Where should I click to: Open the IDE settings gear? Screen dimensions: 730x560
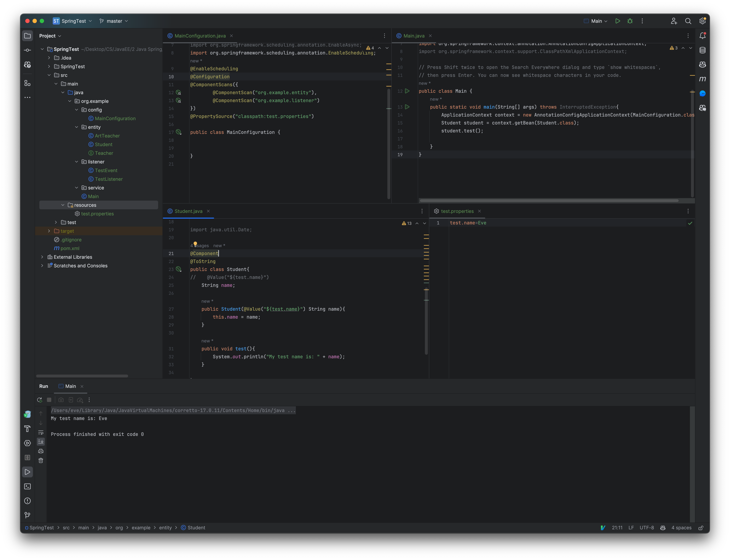(x=703, y=21)
